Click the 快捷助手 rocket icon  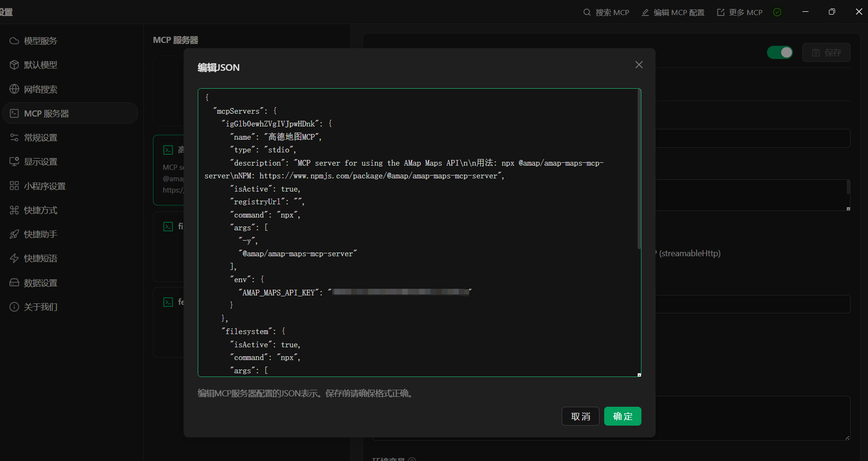[14, 235]
